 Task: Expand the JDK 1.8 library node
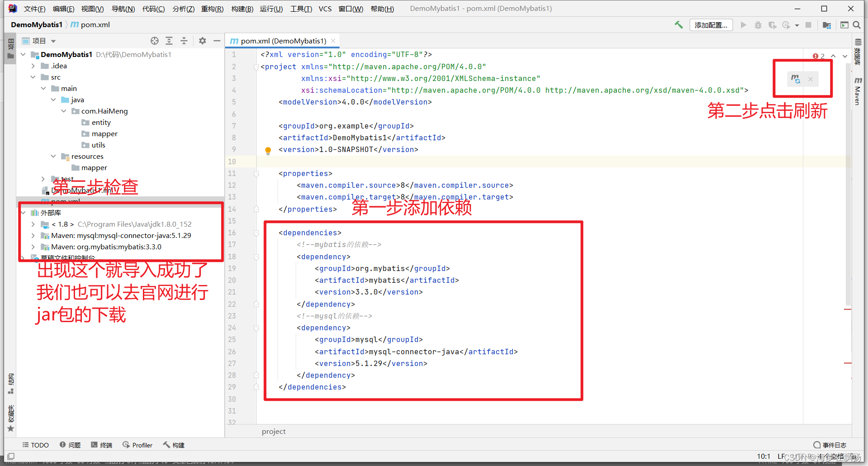(x=33, y=224)
